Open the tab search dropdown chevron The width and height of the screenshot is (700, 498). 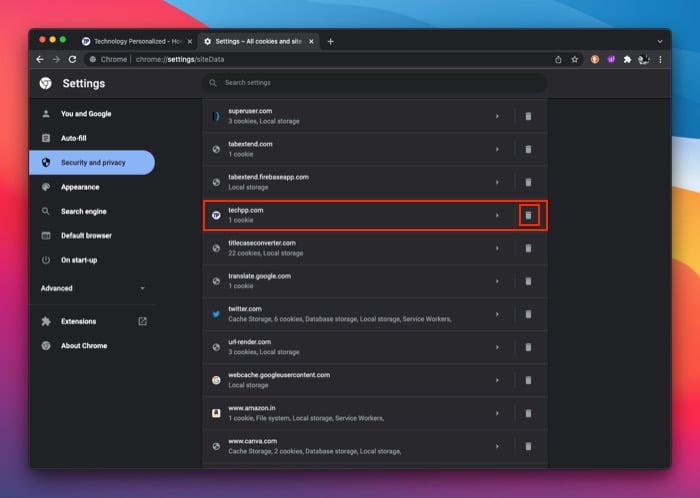coord(660,42)
